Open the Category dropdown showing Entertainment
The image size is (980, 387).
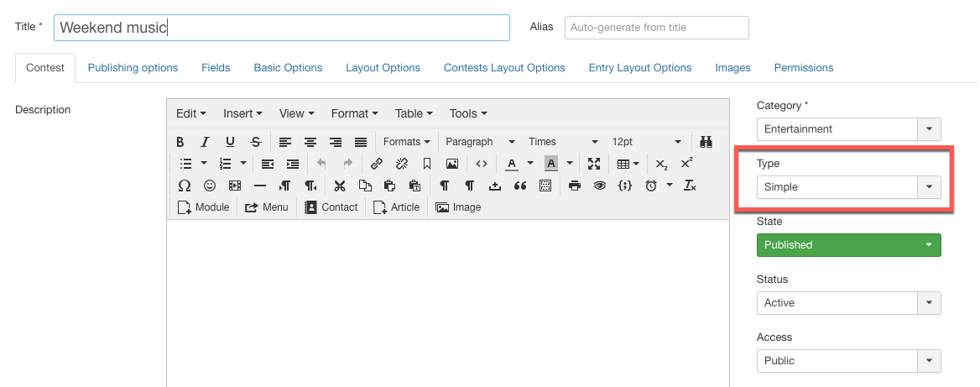pyautogui.click(x=849, y=129)
